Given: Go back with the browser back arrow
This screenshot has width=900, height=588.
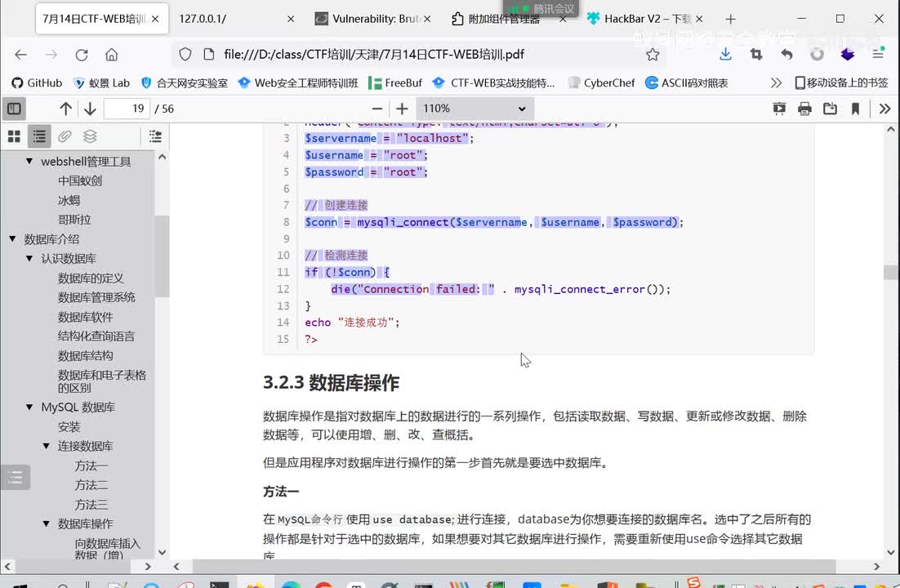Looking at the screenshot, I should [20, 55].
